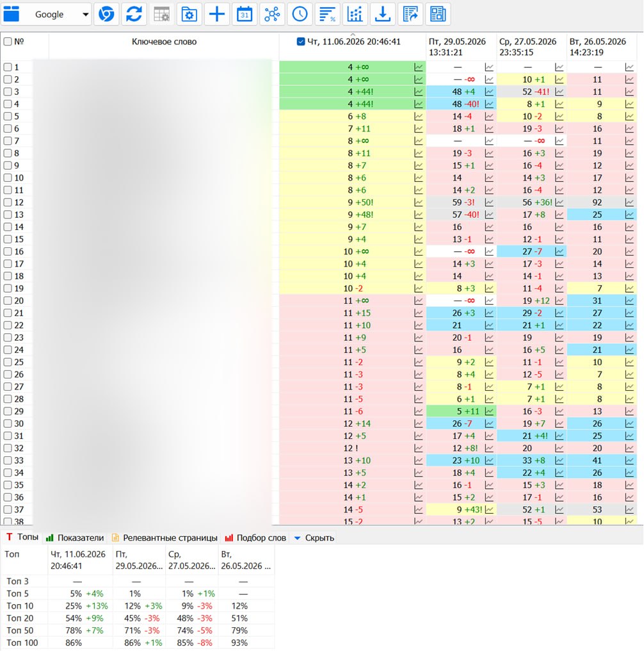The width and height of the screenshot is (644, 656).
Task: Open chart icon for row 13 in 26.05.2026 column
Action: point(629,215)
